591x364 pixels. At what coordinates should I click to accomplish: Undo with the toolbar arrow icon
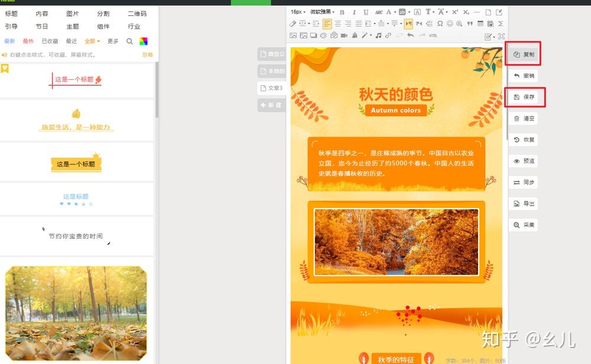click(411, 35)
